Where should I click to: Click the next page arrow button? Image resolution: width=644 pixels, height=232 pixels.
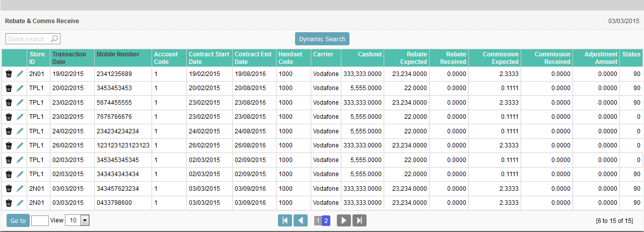[x=343, y=220]
